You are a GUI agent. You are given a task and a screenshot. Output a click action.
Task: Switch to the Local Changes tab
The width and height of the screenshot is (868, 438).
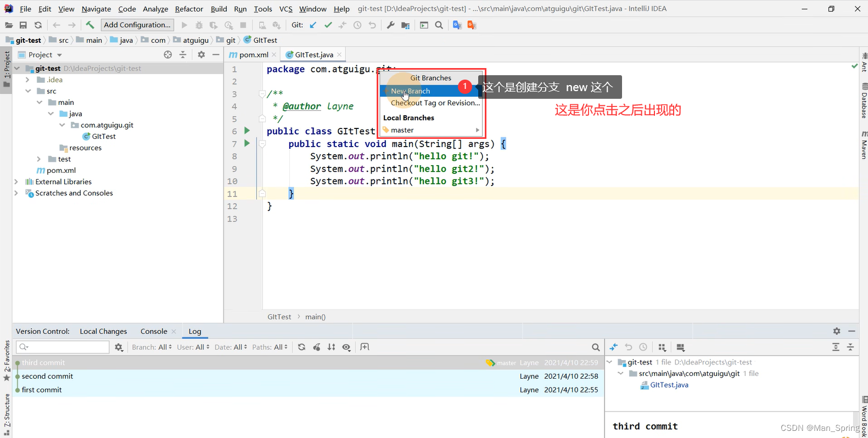pyautogui.click(x=103, y=332)
